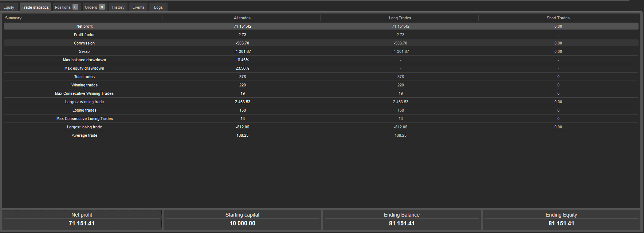Click the Short Trades column header
This screenshot has width=644, height=233.
tap(558, 18)
